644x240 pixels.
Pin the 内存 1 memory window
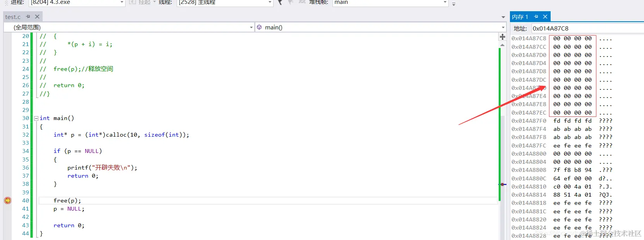click(x=536, y=17)
